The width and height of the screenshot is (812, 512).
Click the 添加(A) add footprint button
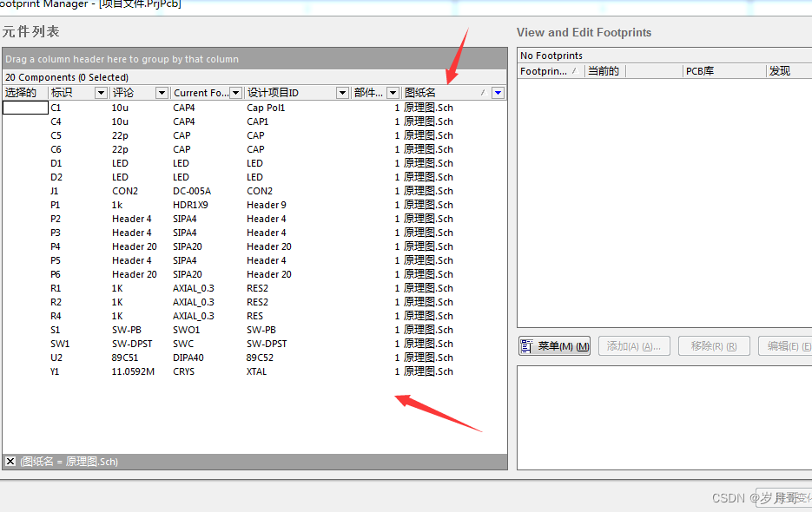(x=634, y=346)
